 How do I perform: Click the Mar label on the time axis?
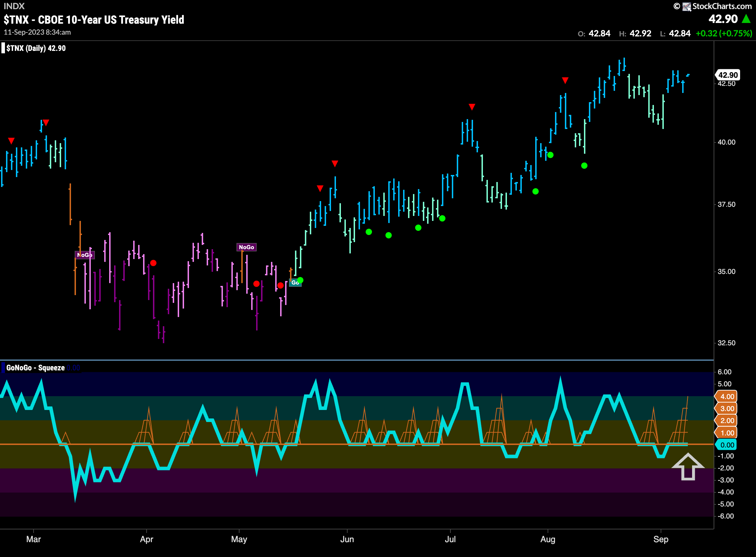point(34,539)
